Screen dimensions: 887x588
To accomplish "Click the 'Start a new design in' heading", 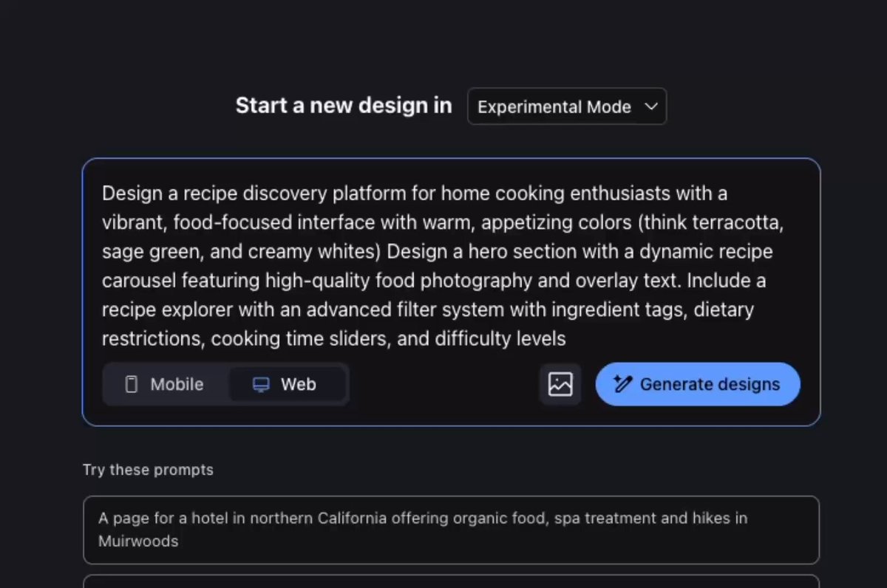I will [x=344, y=106].
